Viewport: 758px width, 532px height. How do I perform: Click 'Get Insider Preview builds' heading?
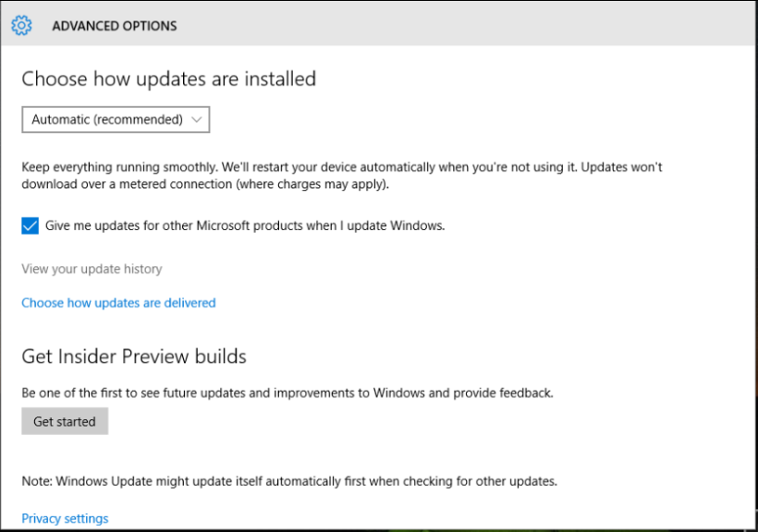click(x=134, y=357)
